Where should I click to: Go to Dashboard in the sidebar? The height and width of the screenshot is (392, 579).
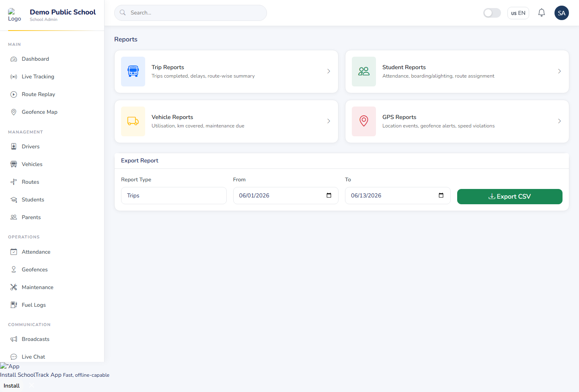52,59
